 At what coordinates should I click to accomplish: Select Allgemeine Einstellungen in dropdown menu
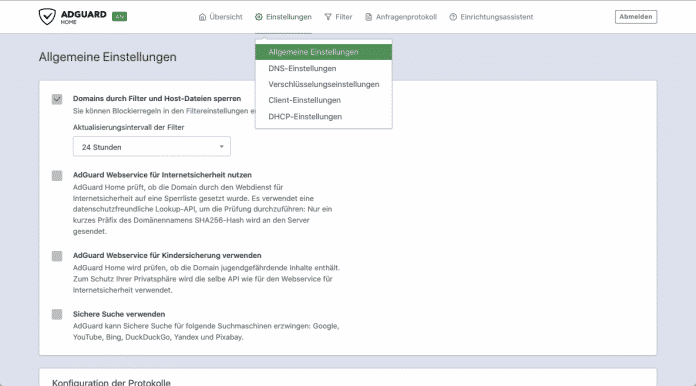pyautogui.click(x=324, y=52)
